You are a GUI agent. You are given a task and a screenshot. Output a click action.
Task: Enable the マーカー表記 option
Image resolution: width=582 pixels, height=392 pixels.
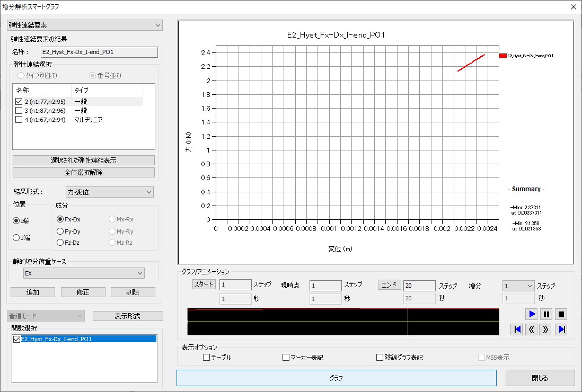286,358
